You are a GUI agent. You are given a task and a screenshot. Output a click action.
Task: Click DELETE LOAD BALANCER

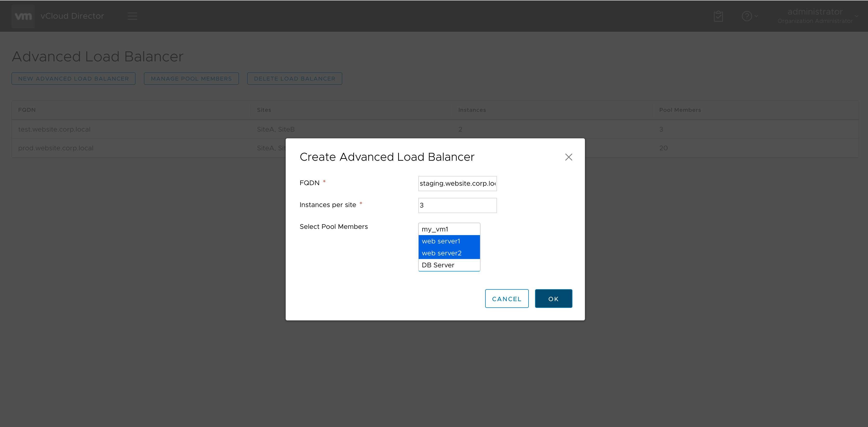pos(295,78)
